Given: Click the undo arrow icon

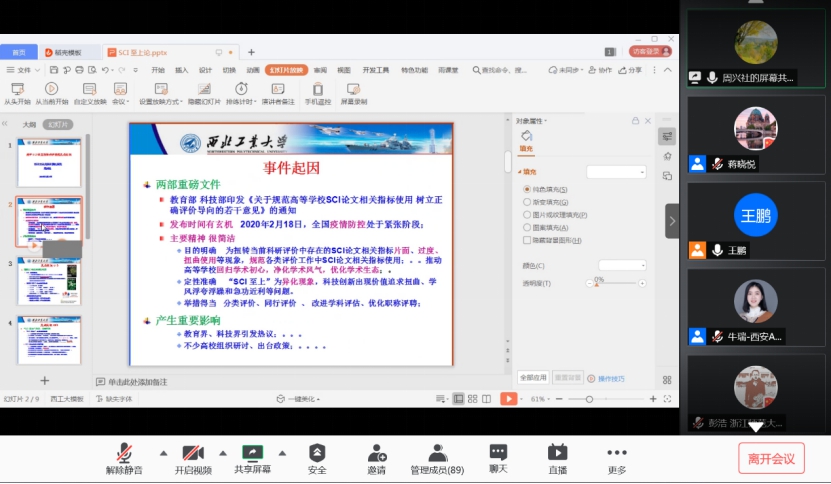Looking at the screenshot, I should [105, 70].
